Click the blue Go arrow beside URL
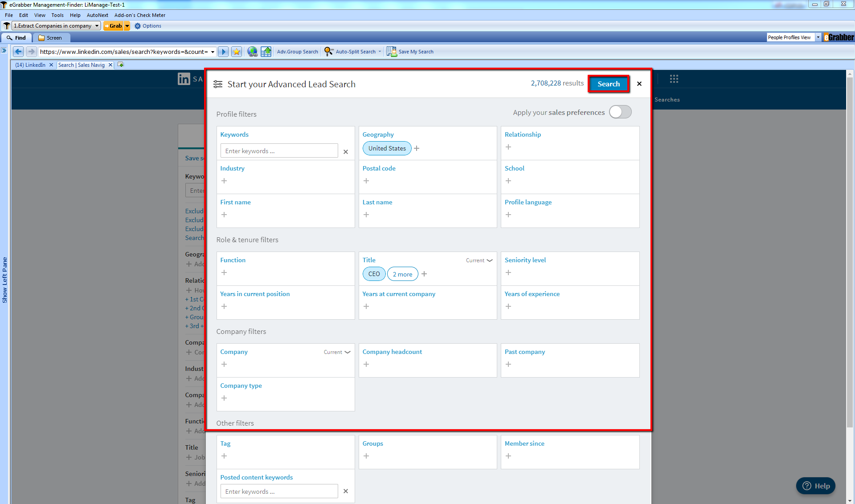 224,52
